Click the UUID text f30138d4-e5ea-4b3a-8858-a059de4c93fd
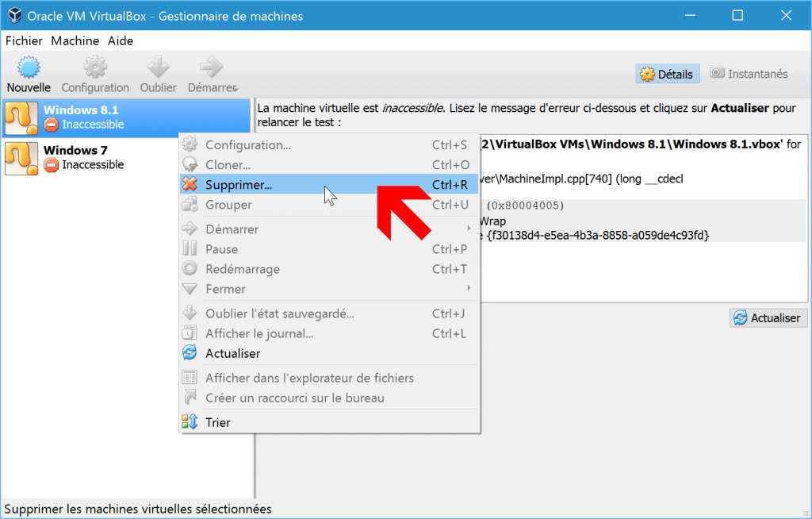The height and width of the screenshot is (519, 812). [x=598, y=236]
